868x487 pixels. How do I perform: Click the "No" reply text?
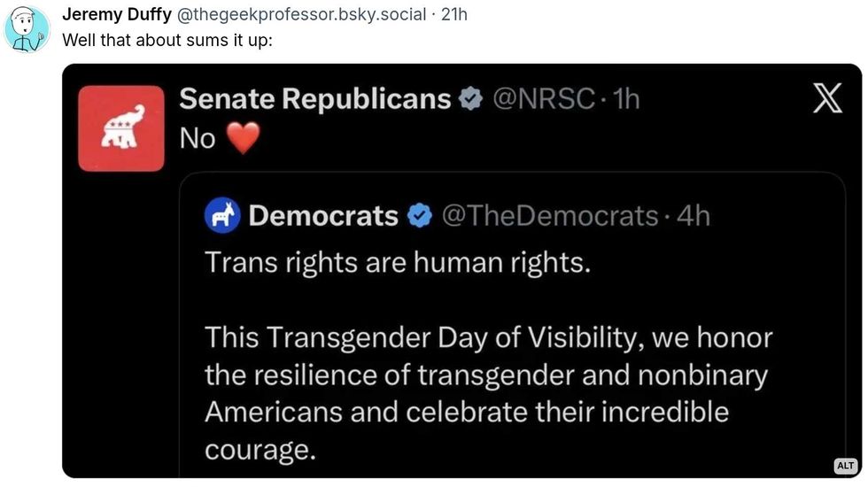coord(198,139)
